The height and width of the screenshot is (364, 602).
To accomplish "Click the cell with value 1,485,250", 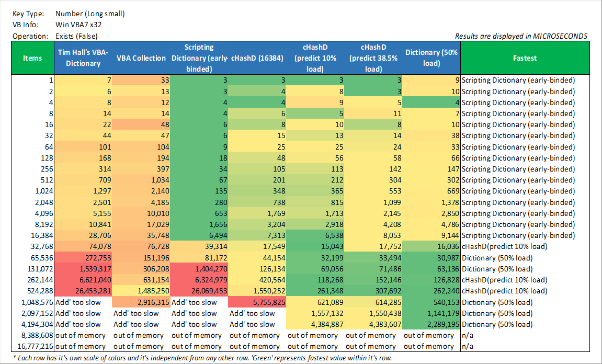I will click(141, 291).
